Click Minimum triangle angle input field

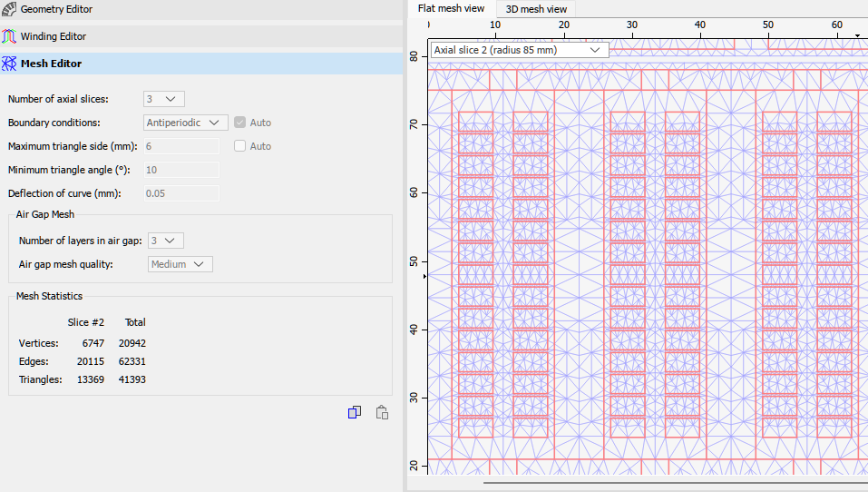point(181,170)
